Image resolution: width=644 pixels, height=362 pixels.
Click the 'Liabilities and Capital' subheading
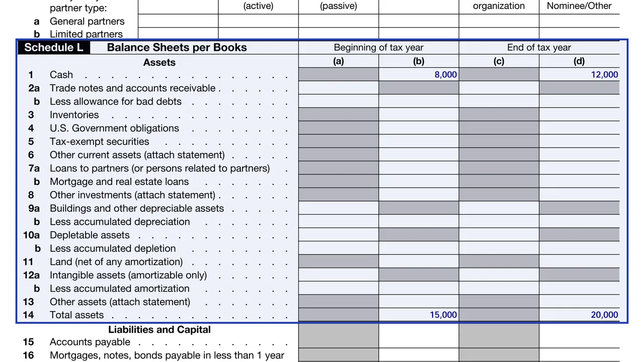coord(159,330)
